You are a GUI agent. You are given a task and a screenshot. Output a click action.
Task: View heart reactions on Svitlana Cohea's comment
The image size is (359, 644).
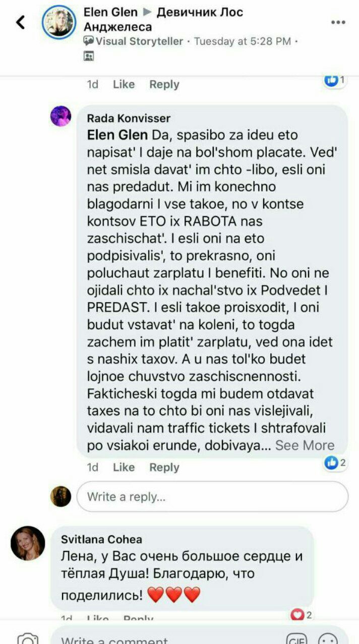(x=302, y=615)
